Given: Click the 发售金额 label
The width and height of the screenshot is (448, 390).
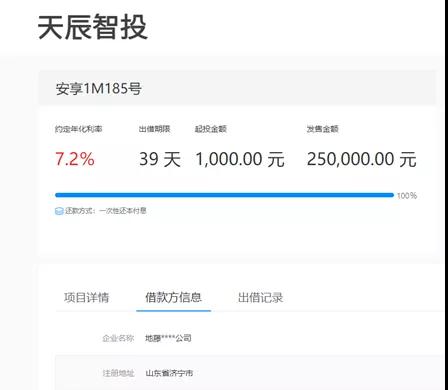Looking at the screenshot, I should click(x=323, y=129).
